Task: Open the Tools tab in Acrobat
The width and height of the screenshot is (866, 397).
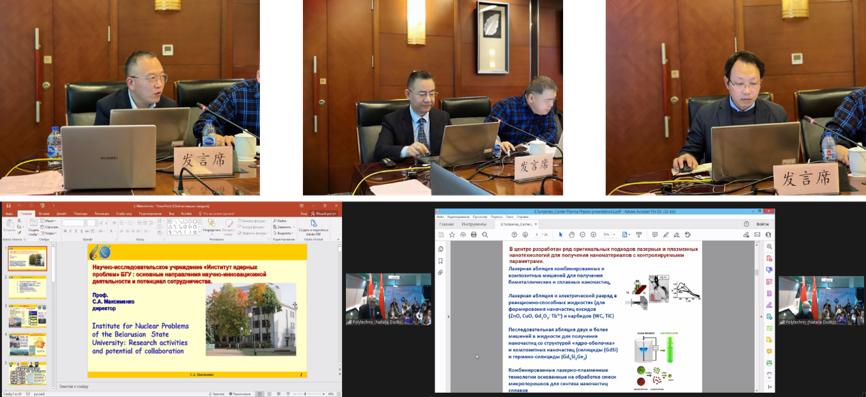Action: coord(474,224)
